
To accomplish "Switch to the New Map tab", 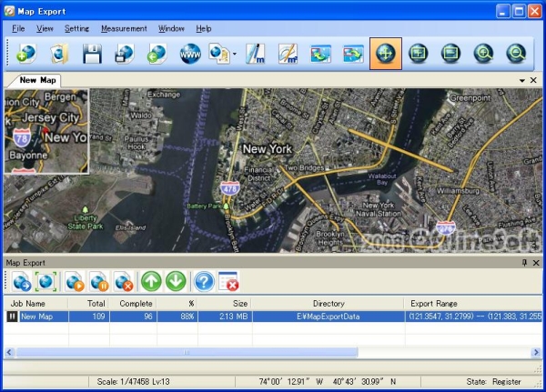I will tap(37, 80).
